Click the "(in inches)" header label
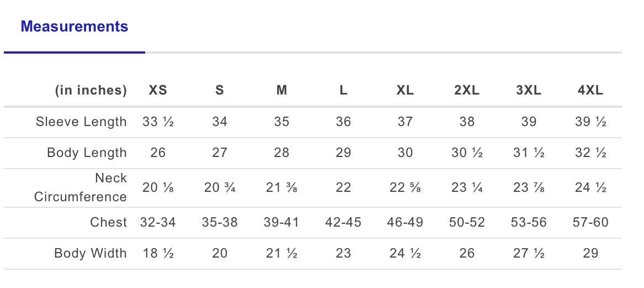 pyautogui.click(x=91, y=90)
